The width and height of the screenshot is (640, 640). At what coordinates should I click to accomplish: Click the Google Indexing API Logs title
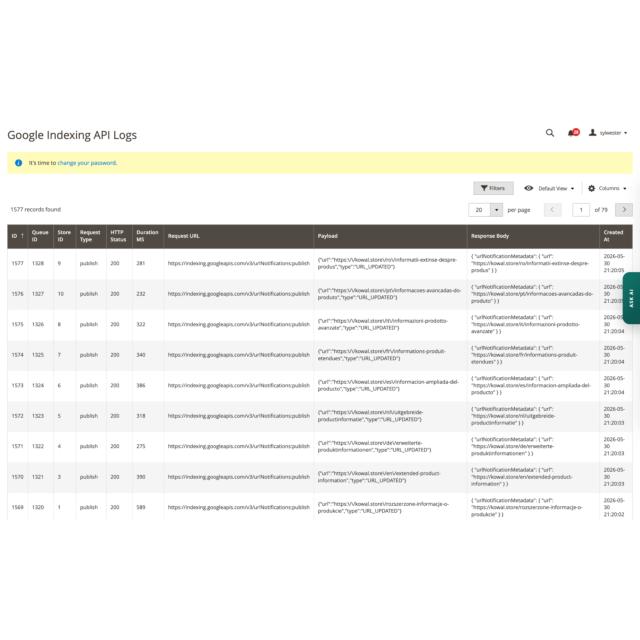72,135
